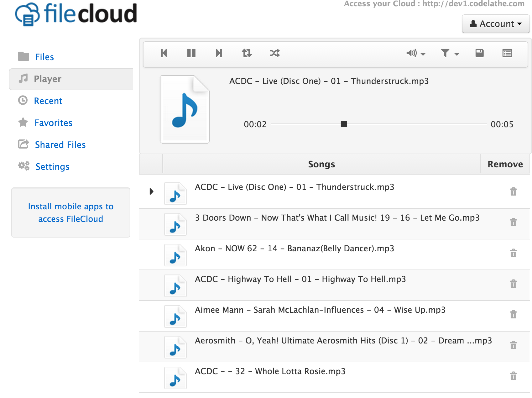The height and width of the screenshot is (398, 532).
Task: Click the playback progress slider handle
Action: [x=344, y=124]
